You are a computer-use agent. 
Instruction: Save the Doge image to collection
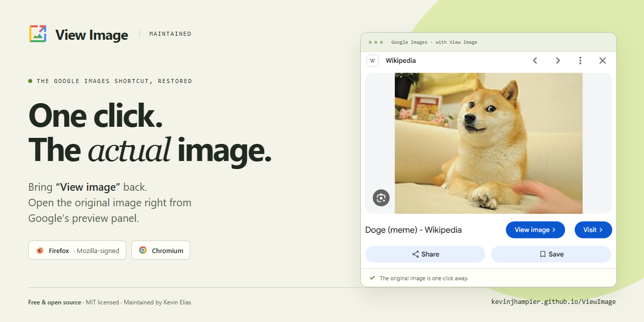click(551, 254)
